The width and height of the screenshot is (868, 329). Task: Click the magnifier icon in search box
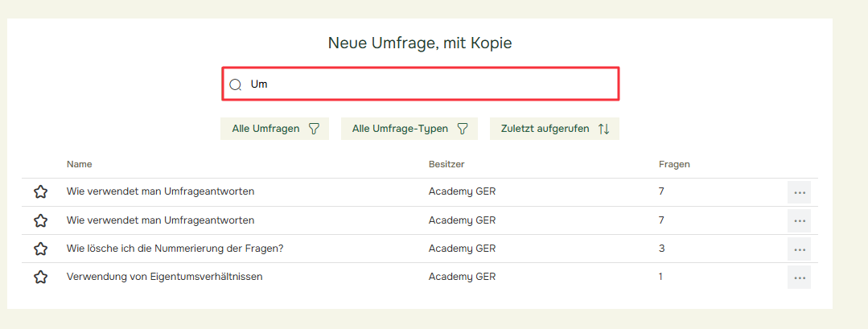tap(236, 84)
